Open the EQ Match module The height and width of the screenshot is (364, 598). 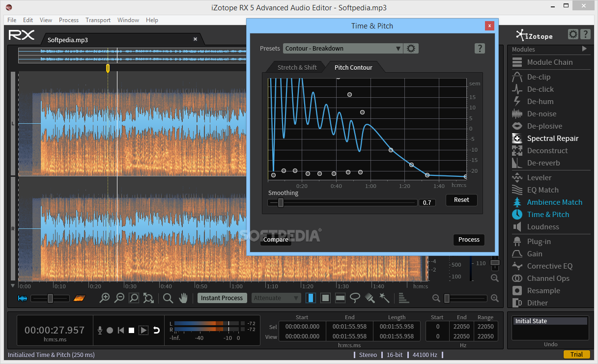(542, 190)
